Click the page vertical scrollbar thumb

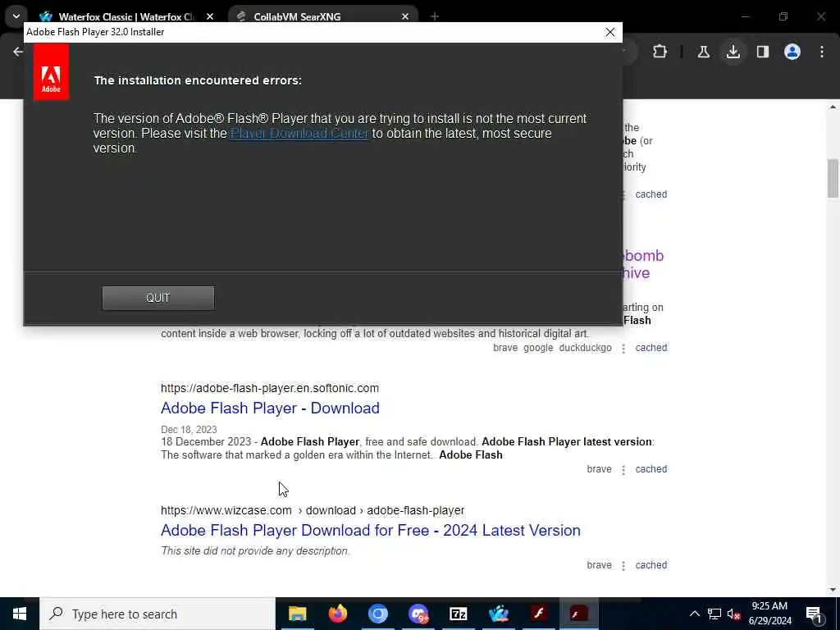tap(833, 178)
